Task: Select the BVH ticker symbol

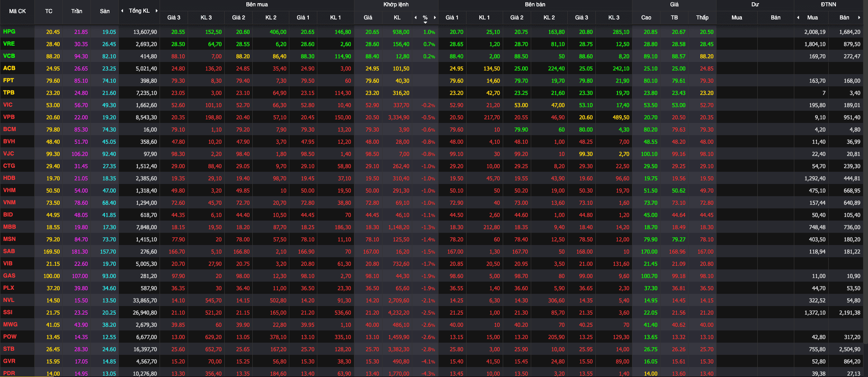Action: pos(9,141)
